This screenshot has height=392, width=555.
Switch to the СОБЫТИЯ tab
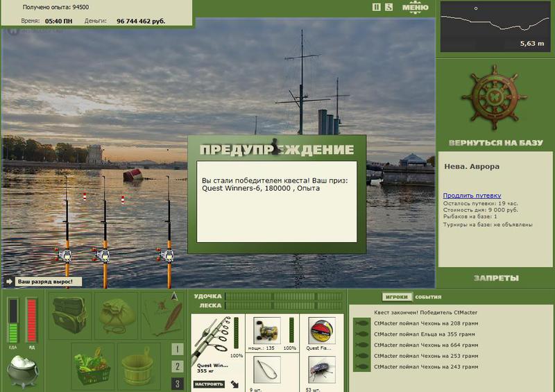click(x=428, y=297)
